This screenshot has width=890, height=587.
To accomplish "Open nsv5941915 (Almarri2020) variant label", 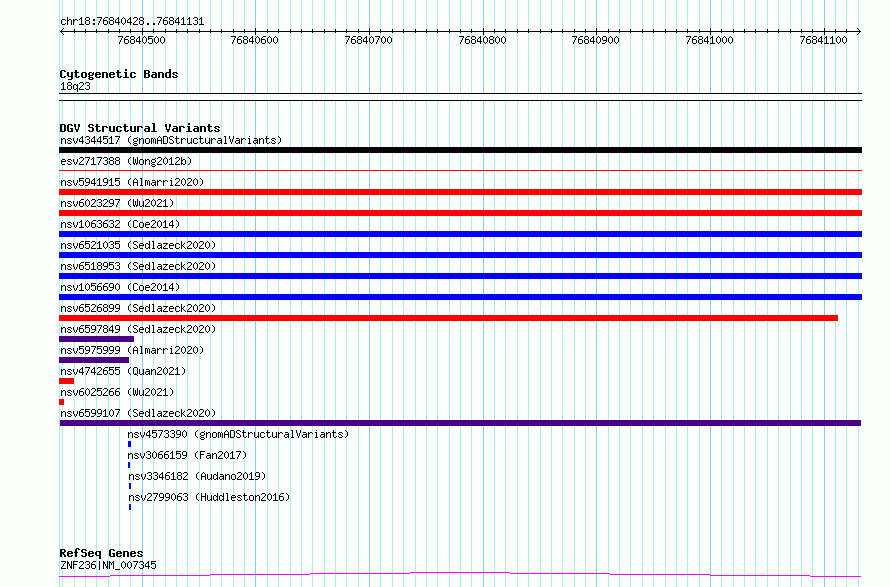I will (132, 182).
